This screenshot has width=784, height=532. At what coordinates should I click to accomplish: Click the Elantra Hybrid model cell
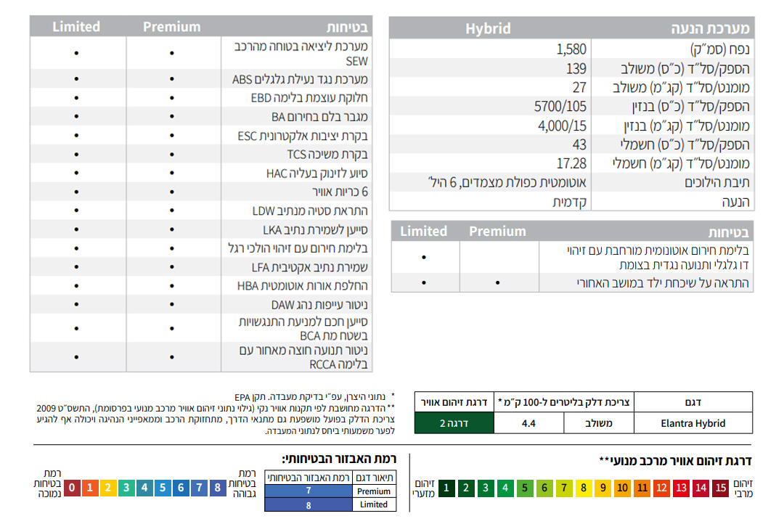click(x=693, y=423)
